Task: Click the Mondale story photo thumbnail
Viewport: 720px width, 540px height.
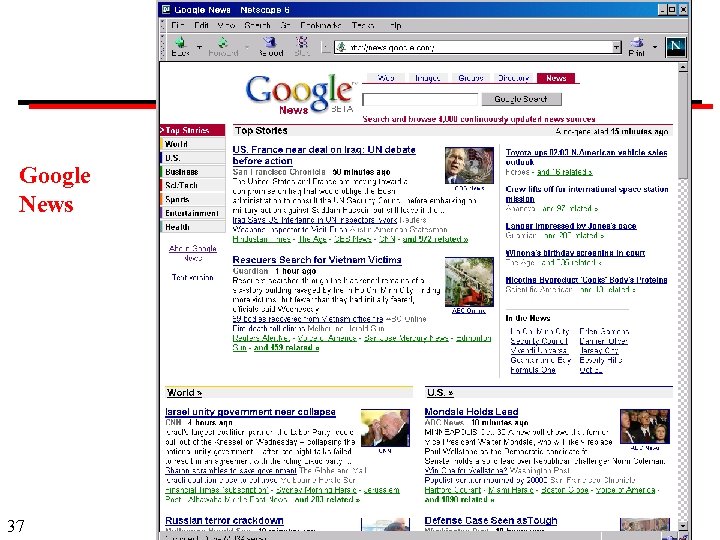Action: [645, 426]
